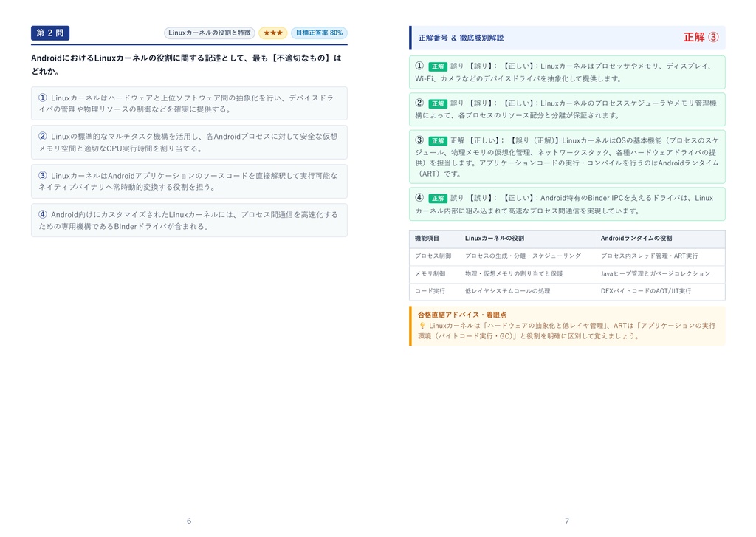
Task: Click the red 正解 ③ answer label
Action: 701,37
